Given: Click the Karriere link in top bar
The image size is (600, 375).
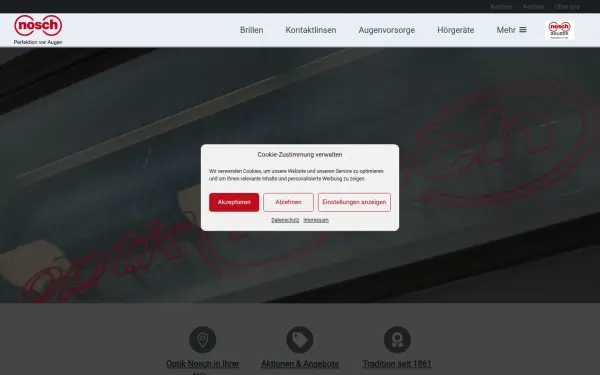Looking at the screenshot, I should [501, 7].
